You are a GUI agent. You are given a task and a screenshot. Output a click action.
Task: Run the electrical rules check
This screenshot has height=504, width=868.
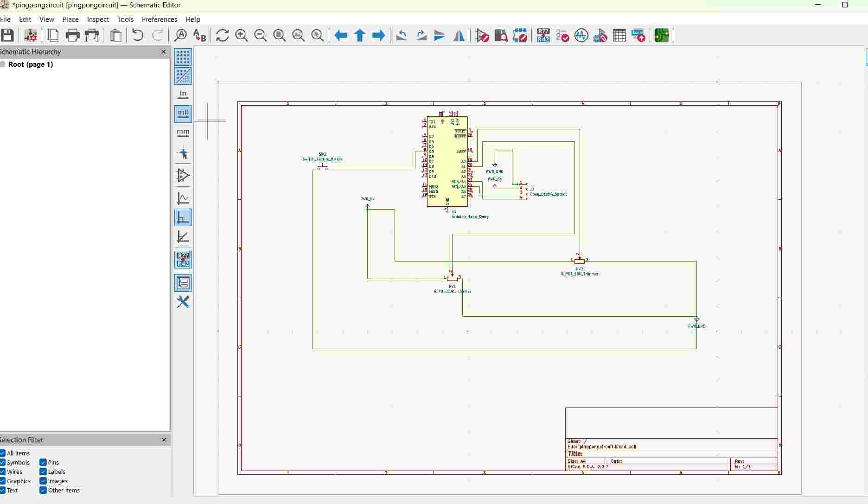(562, 35)
